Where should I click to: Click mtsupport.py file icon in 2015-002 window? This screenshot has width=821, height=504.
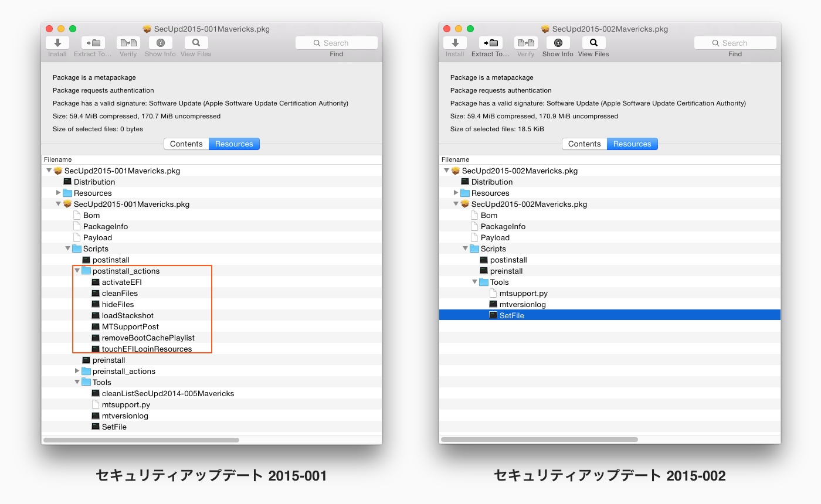click(493, 293)
